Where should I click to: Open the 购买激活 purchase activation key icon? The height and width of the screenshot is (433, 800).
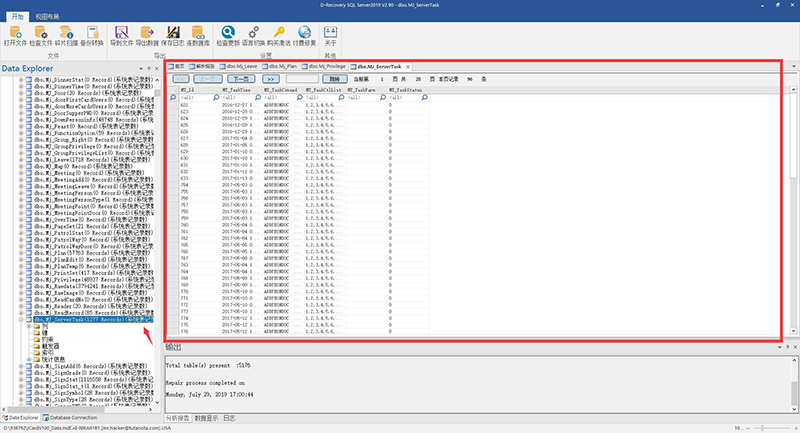(x=279, y=36)
